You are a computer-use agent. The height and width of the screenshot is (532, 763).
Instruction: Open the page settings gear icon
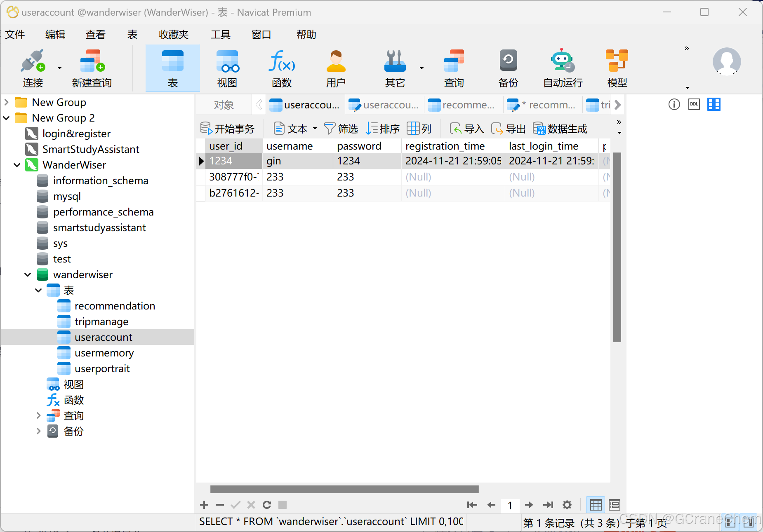[x=567, y=505]
